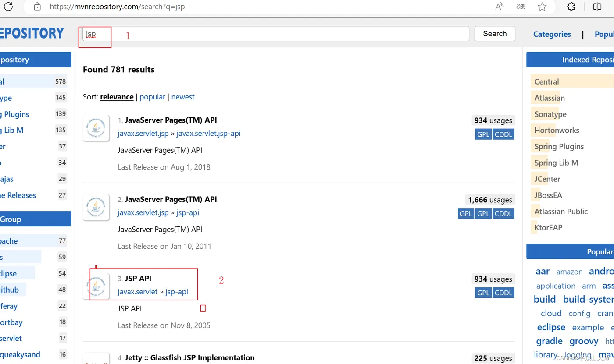The height and width of the screenshot is (364, 614).
Task: Click CDDL license badge of first result
Action: click(503, 134)
